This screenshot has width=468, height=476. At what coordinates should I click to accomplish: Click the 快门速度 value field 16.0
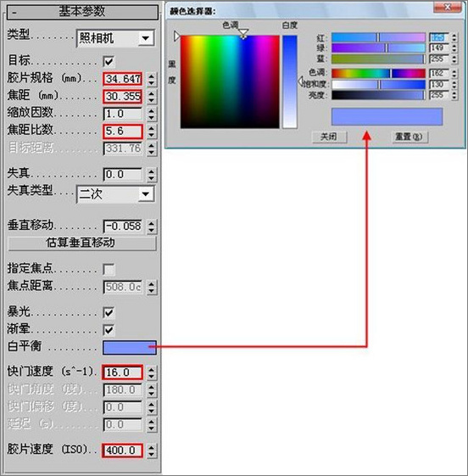click(123, 372)
